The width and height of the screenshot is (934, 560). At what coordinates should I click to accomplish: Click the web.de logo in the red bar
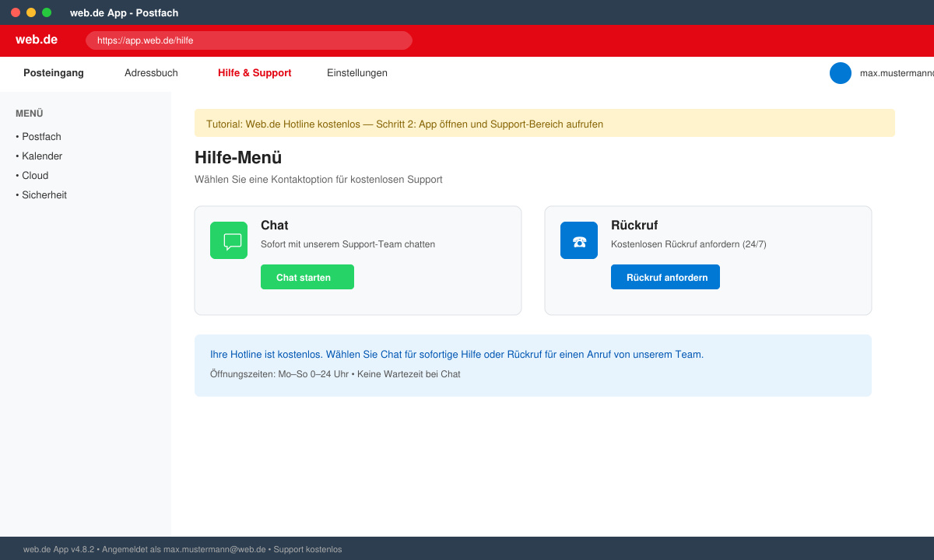[37, 40]
